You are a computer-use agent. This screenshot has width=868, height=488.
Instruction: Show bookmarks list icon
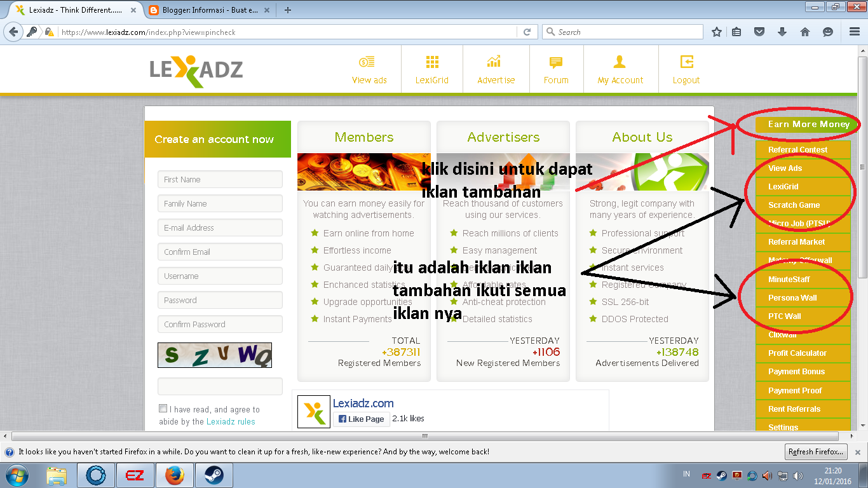click(x=737, y=32)
